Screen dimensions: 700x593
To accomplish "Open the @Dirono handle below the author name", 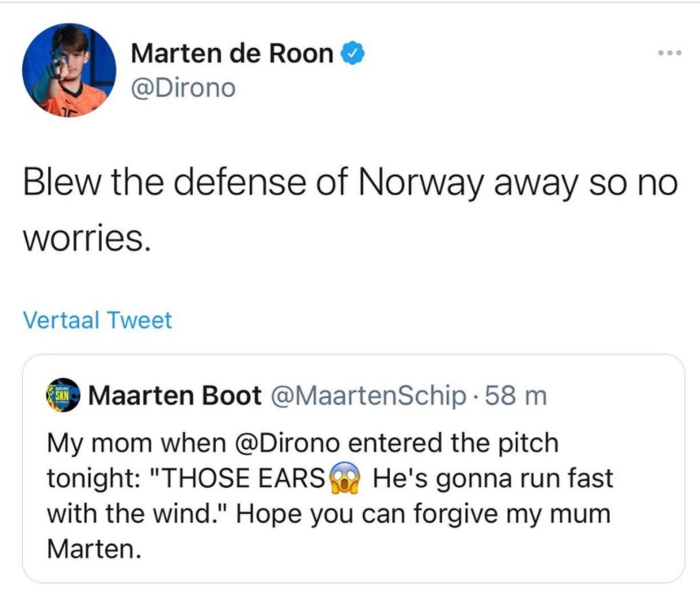I will [x=182, y=86].
